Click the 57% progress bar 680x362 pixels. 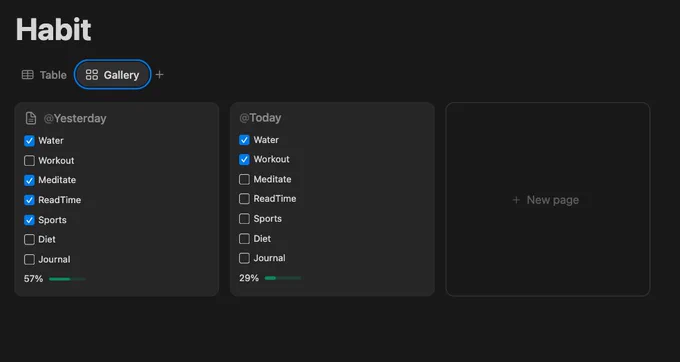pos(67,279)
